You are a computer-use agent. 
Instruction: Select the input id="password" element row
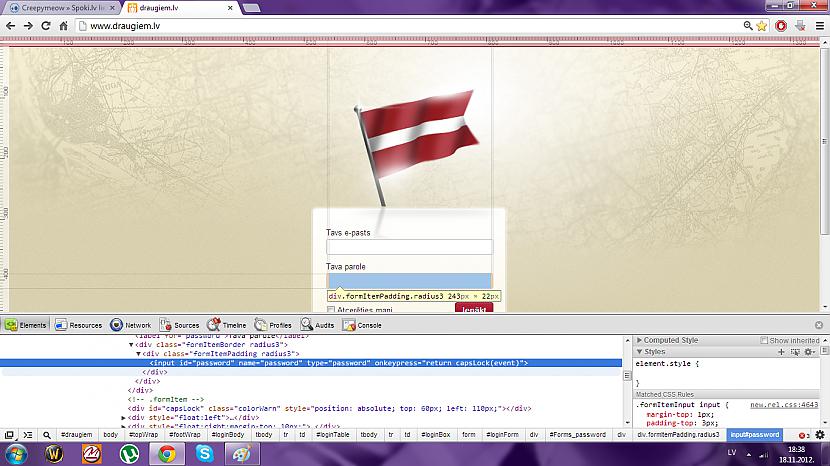(x=311, y=363)
